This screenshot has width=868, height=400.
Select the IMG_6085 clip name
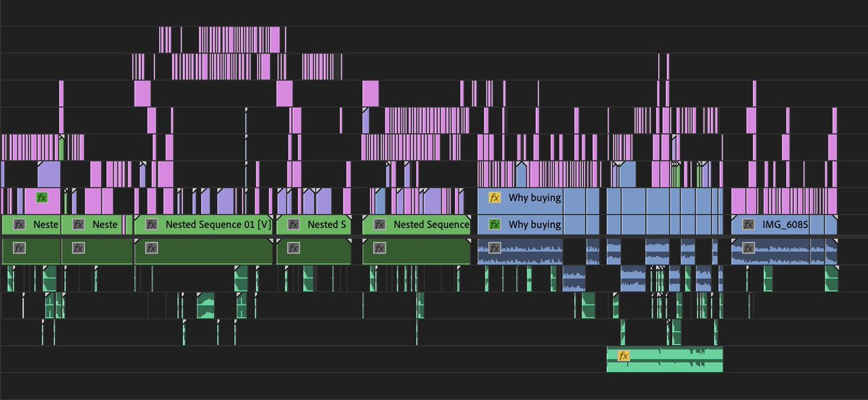786,224
